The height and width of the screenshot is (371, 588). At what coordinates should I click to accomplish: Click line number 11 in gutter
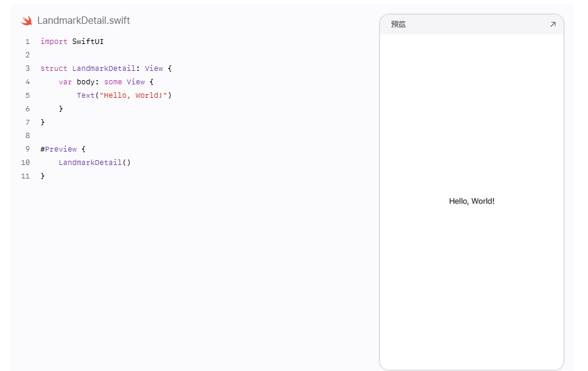26,176
